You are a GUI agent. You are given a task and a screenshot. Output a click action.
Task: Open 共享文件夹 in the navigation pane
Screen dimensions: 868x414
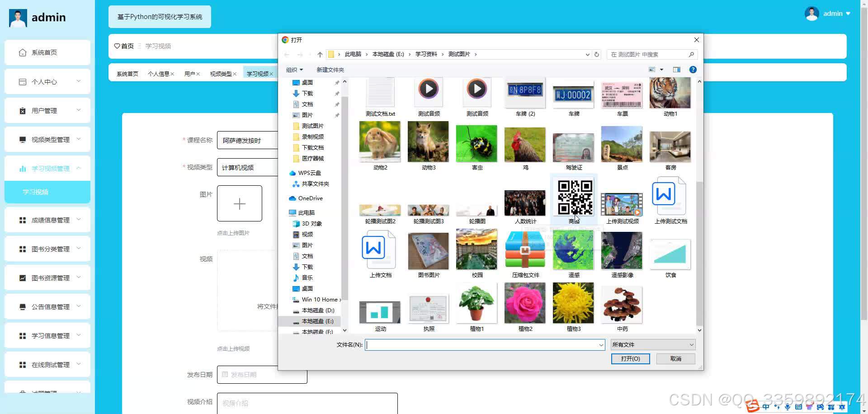coord(315,184)
